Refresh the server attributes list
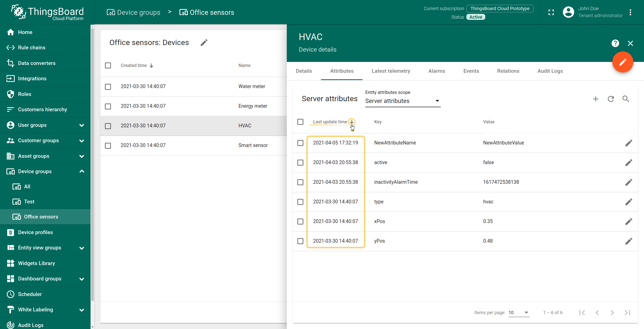 pyautogui.click(x=611, y=99)
